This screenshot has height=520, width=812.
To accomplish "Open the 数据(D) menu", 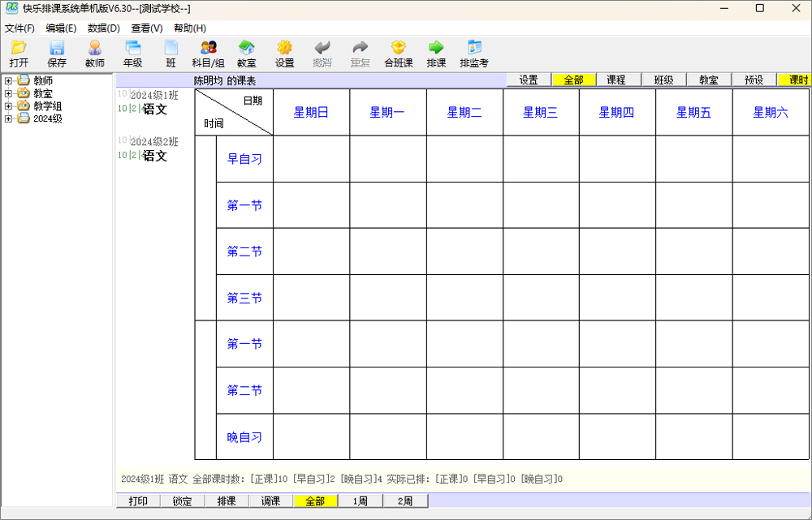I will tap(103, 28).
